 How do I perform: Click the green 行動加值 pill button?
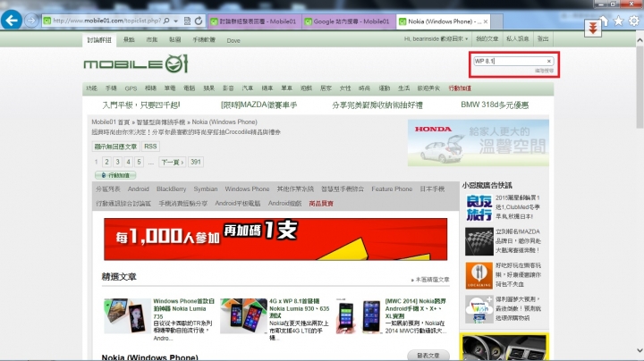click(115, 175)
